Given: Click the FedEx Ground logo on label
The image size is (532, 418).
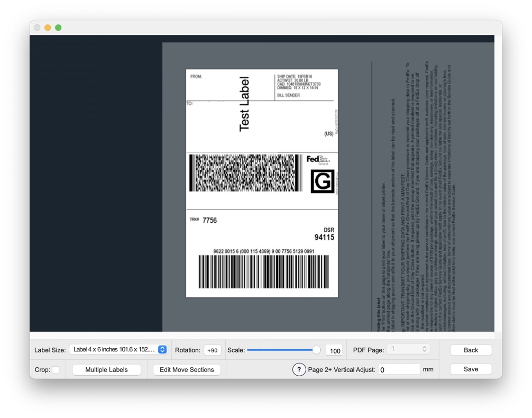Looking at the screenshot, I should [x=318, y=160].
